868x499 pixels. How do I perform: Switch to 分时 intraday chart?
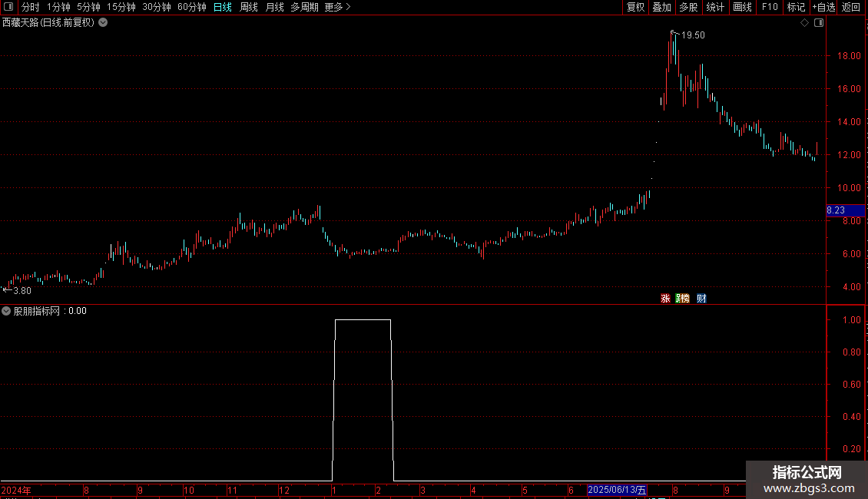(x=31, y=7)
